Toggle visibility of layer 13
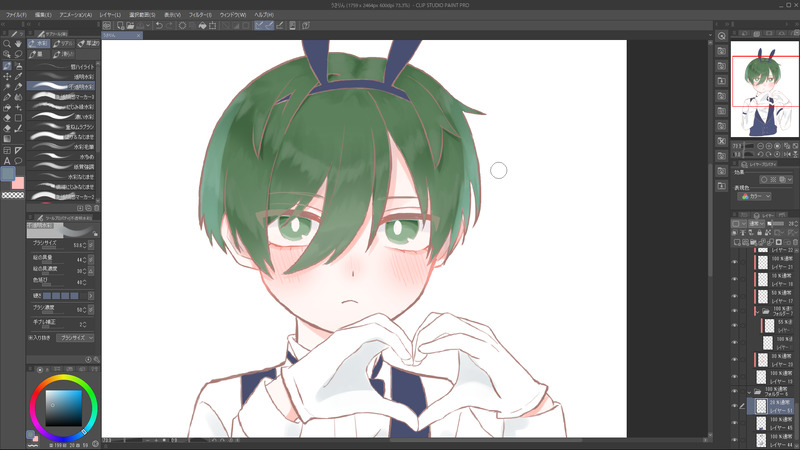 point(734,377)
